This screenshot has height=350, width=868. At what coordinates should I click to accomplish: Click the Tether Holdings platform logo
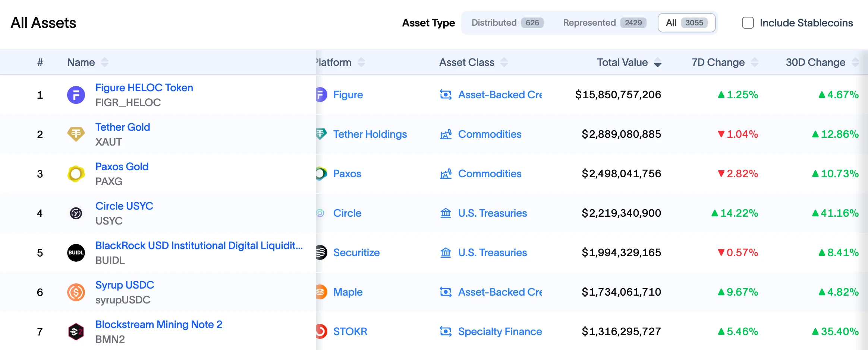(x=321, y=134)
